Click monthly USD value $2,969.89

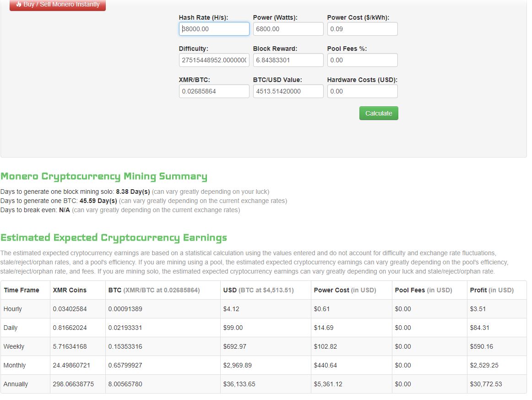tap(238, 365)
